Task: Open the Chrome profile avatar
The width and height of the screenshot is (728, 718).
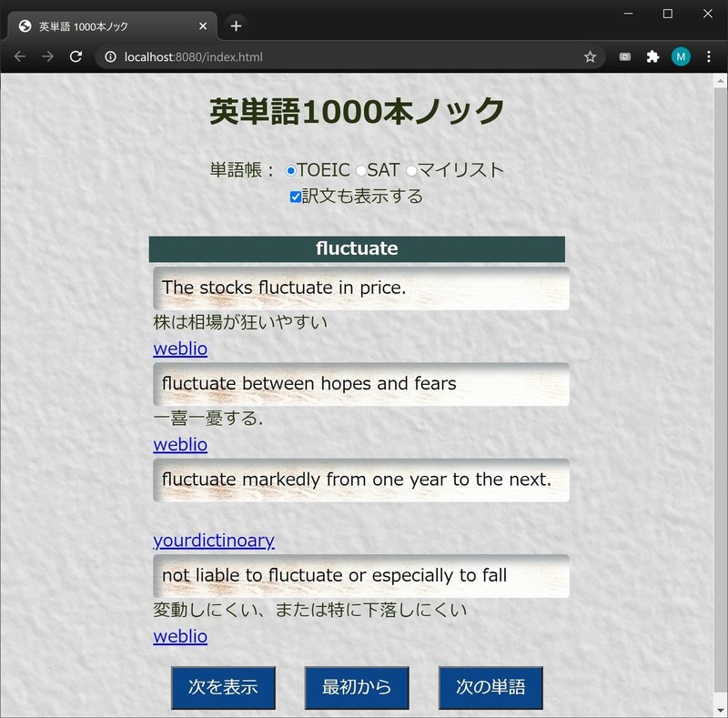Action: click(x=681, y=56)
